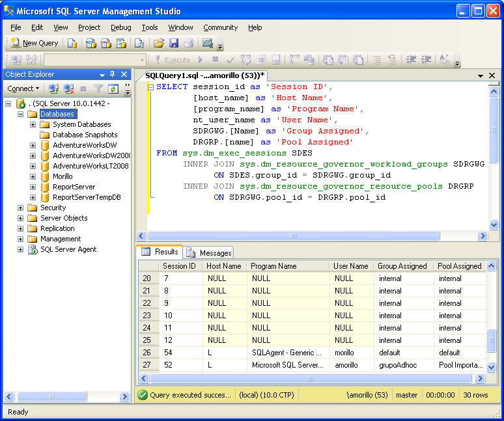Select the Database Snapshots folder
This screenshot has height=421, width=504.
85,135
